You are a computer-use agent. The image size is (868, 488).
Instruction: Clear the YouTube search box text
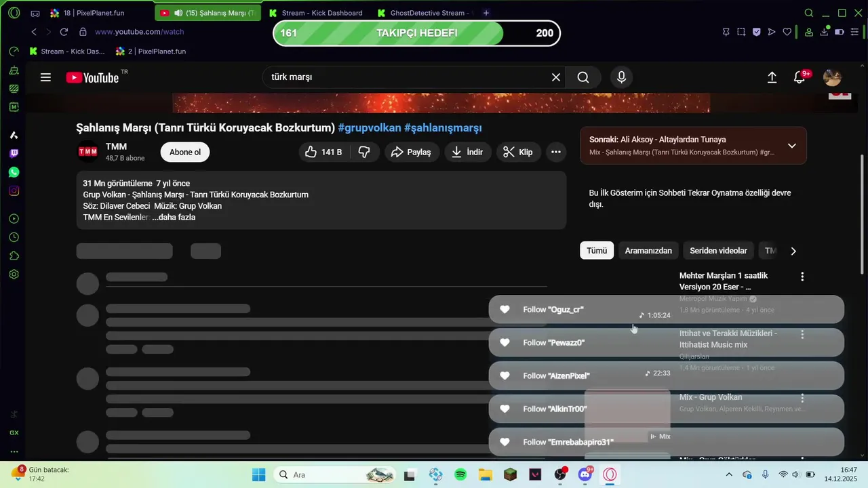[x=556, y=77]
